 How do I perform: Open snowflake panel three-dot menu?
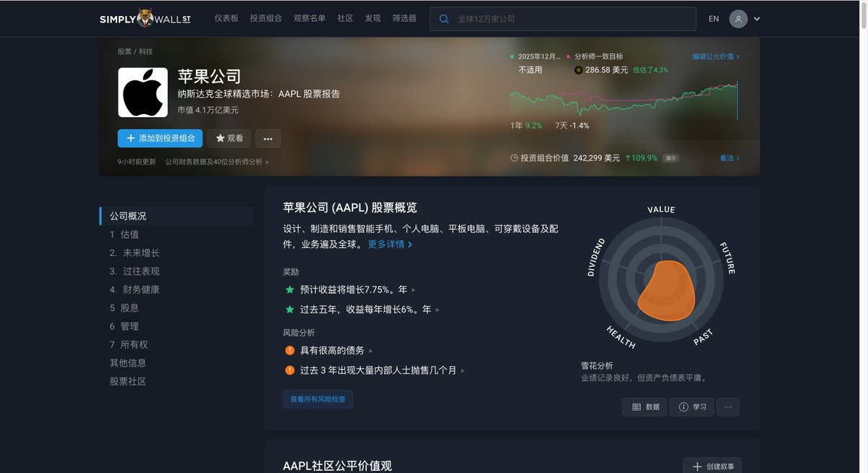pos(728,406)
